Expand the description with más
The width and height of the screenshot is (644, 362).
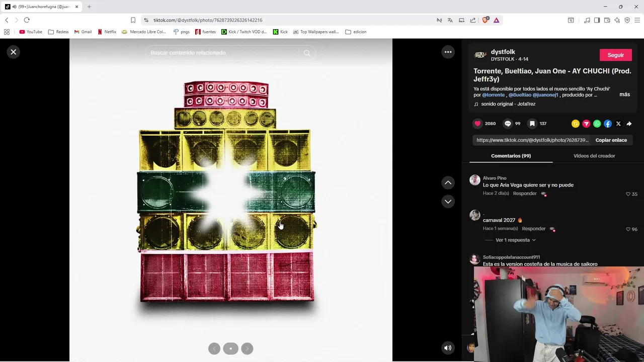(x=624, y=95)
